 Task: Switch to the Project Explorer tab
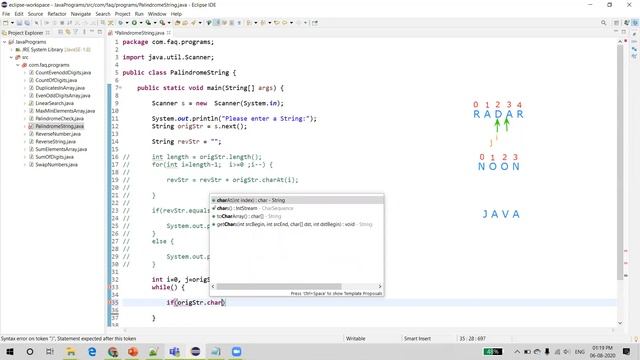(x=25, y=33)
